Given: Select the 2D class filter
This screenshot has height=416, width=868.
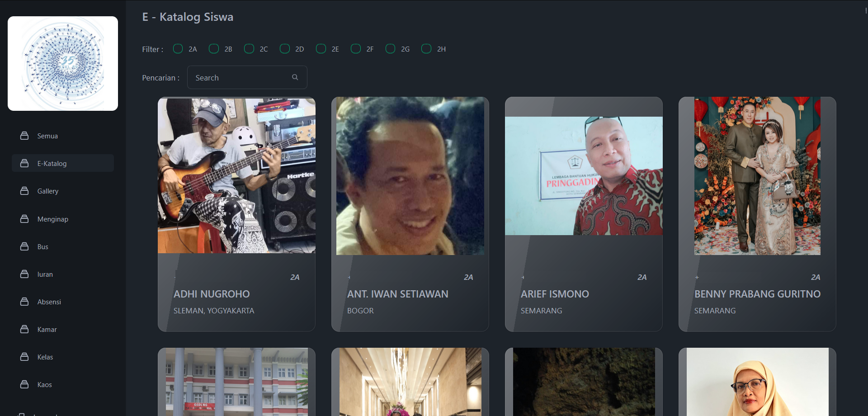Looking at the screenshot, I should [285, 49].
